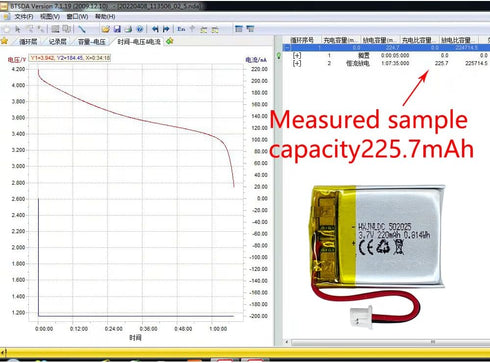Click the blue back arrow icon

155,29
